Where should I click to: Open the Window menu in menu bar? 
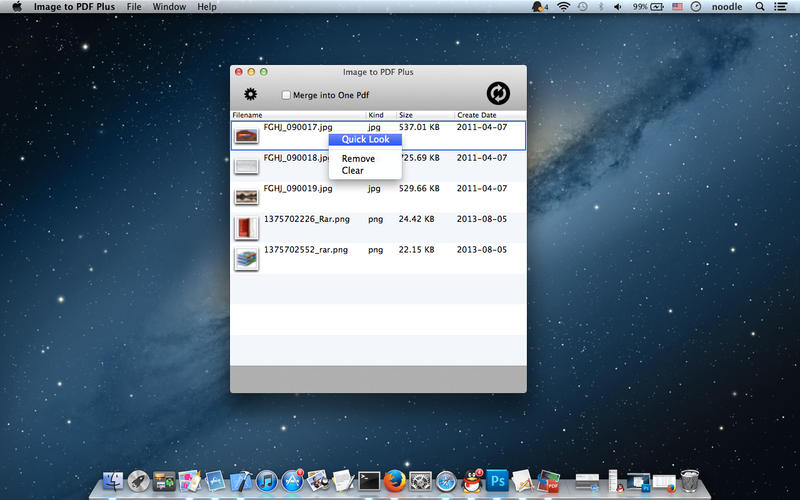point(169,7)
